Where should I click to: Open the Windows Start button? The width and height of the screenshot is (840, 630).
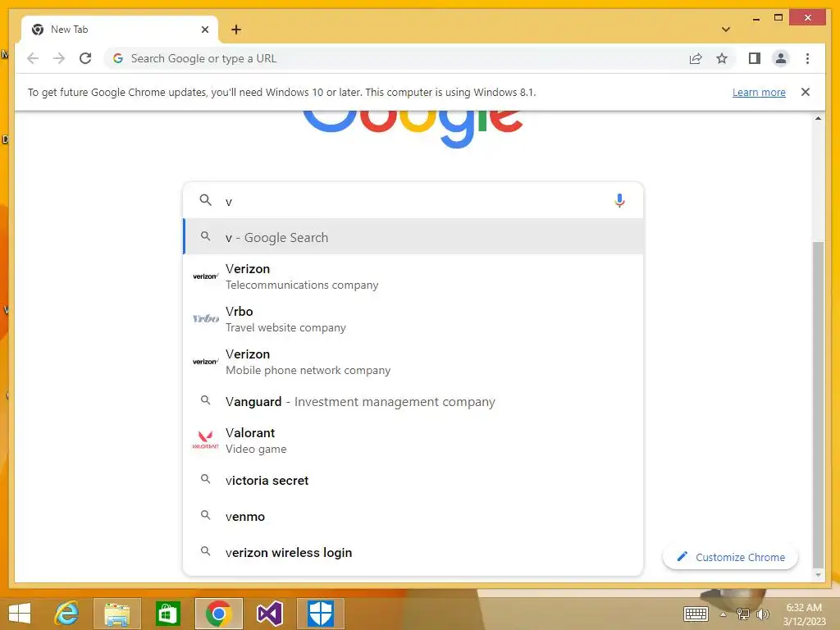(20, 614)
